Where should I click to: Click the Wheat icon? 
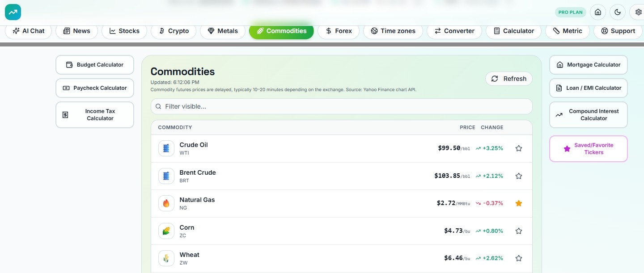tap(166, 258)
